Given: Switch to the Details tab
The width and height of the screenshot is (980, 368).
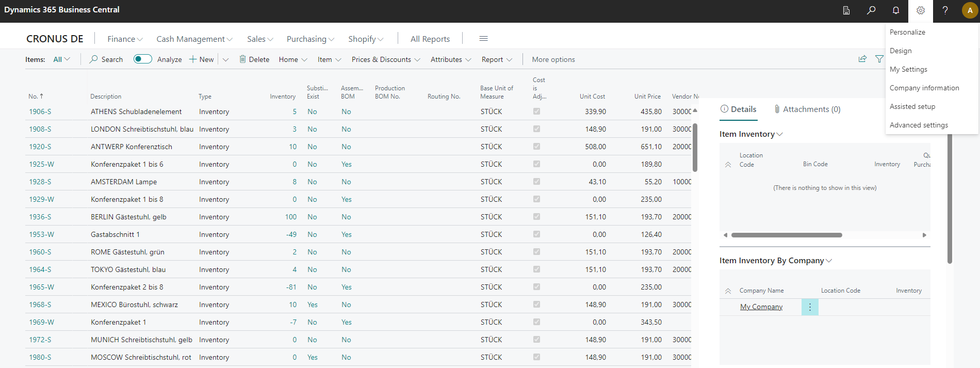Looking at the screenshot, I should pos(739,109).
